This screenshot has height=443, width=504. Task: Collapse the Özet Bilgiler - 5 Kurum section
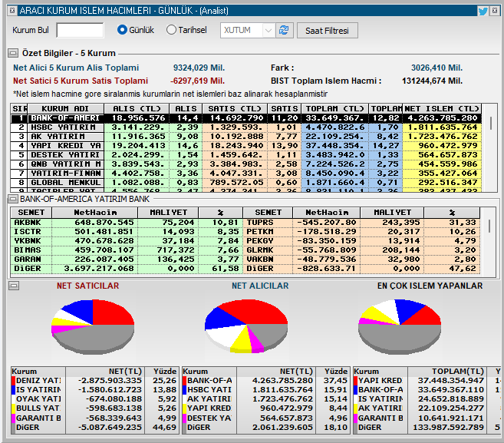click(x=13, y=53)
